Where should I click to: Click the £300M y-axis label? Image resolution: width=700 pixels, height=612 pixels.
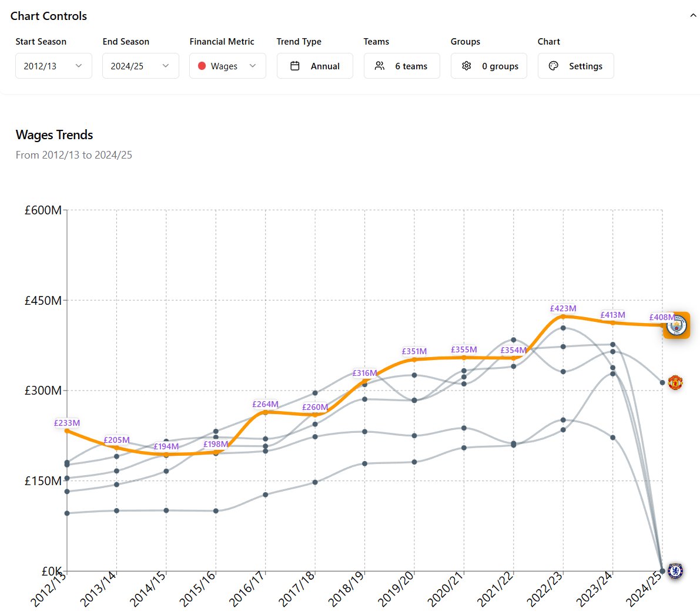(x=43, y=391)
